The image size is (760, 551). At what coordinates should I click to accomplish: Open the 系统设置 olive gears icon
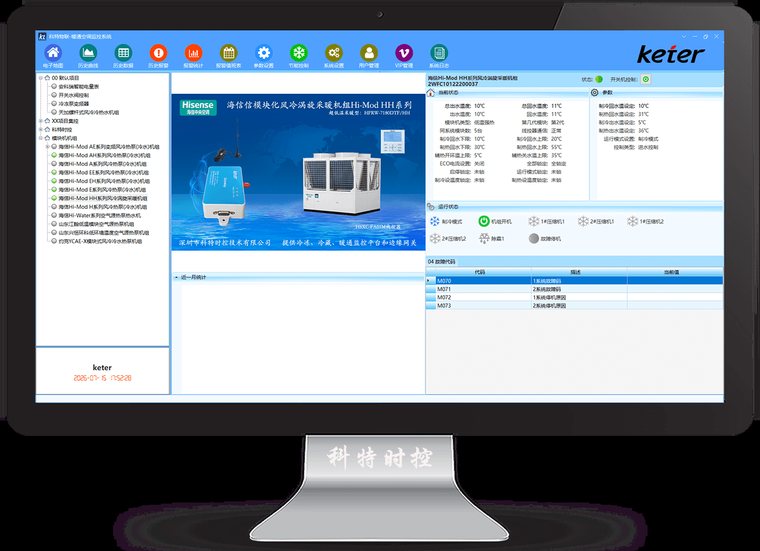point(333,52)
